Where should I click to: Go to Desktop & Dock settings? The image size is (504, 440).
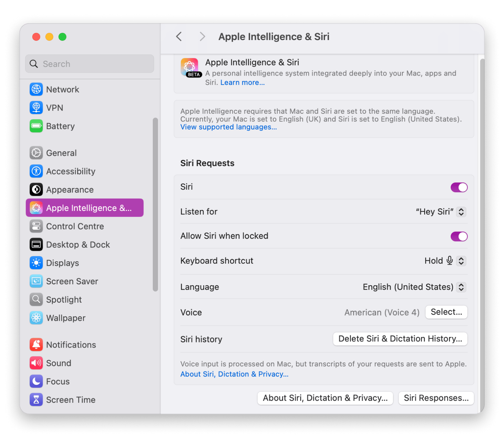point(78,245)
